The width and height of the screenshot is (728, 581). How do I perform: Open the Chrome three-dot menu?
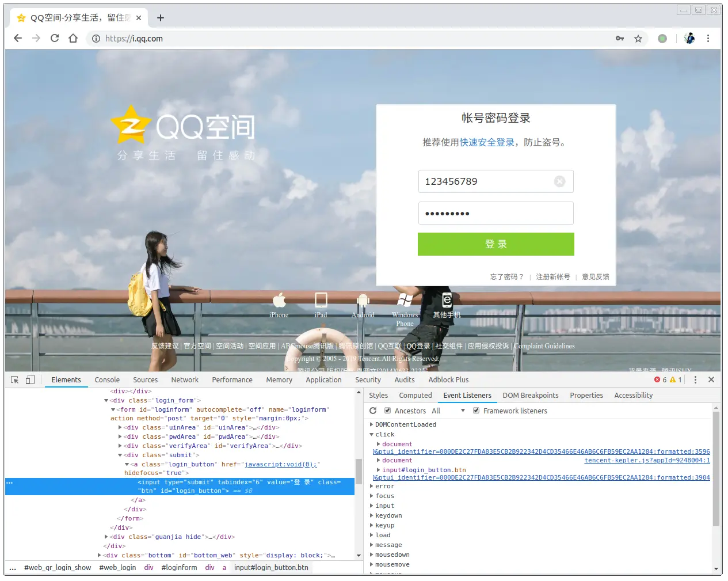[x=708, y=39]
